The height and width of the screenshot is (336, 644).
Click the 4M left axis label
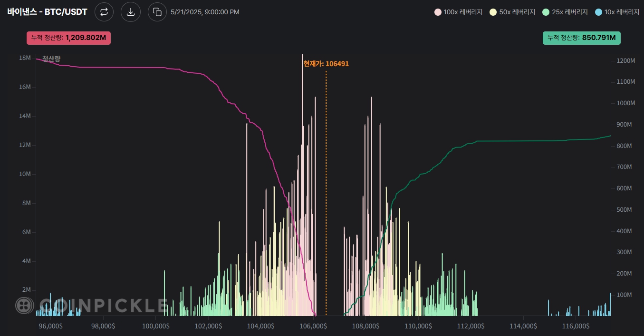[x=26, y=261]
